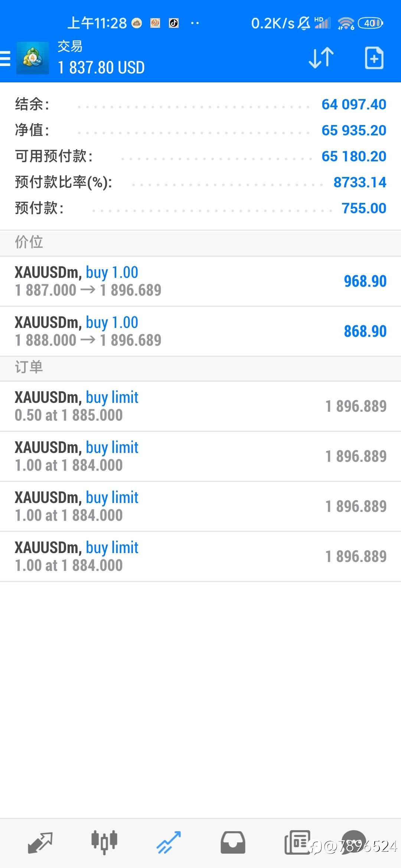Tap the 1 837.80 USD profit header
Viewport: 401px width, 868px height.
pos(101,68)
